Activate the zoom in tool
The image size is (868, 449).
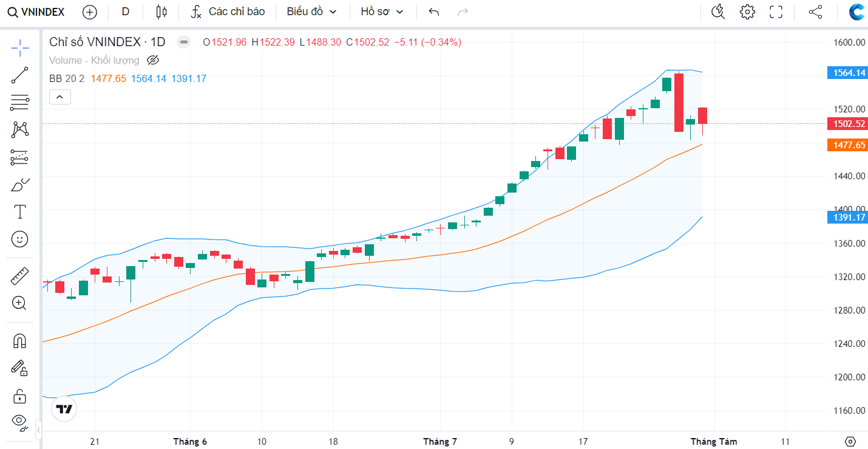coord(20,303)
